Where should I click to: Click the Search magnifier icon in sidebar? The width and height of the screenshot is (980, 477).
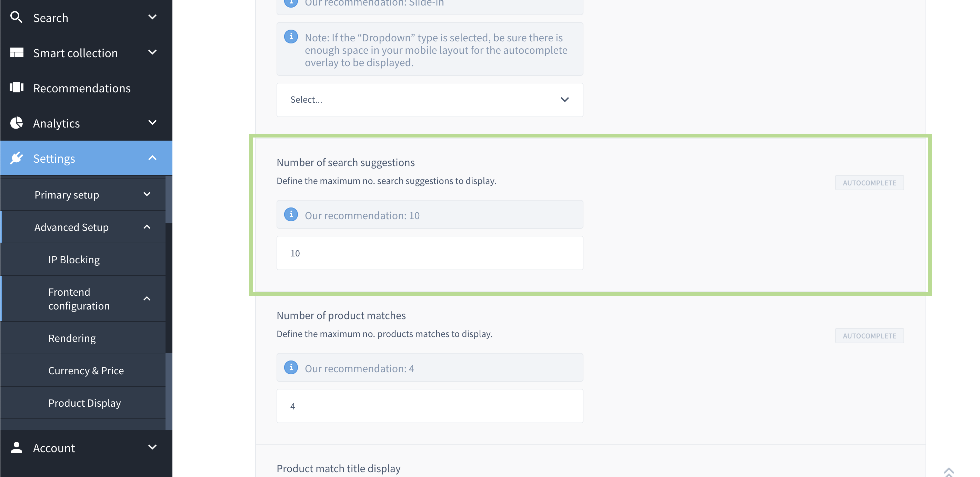point(17,17)
